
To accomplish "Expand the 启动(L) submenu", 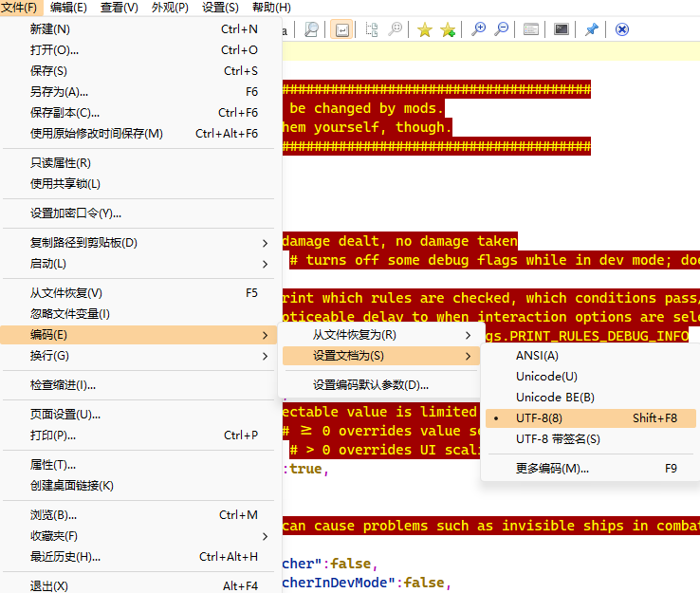I will [138, 264].
